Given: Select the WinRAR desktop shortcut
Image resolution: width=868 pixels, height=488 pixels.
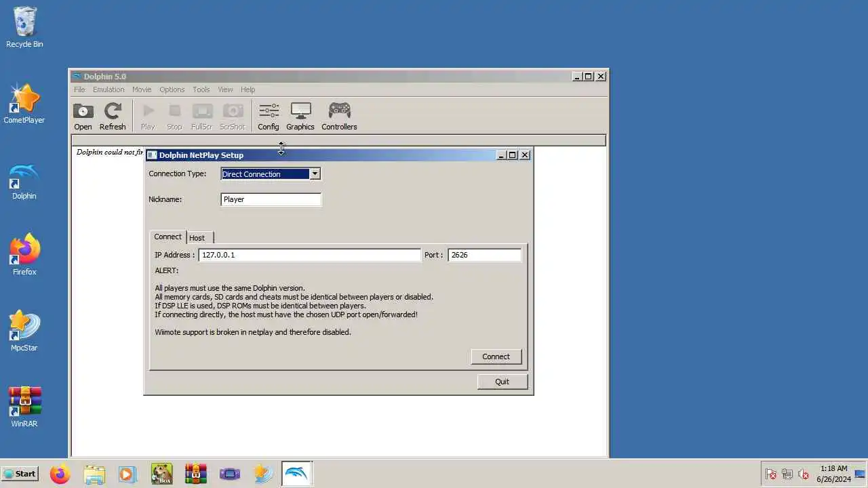Looking at the screenshot, I should click(24, 407).
